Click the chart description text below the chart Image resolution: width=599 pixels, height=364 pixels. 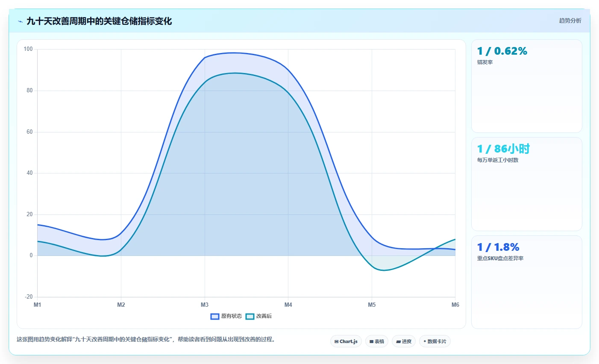147,340
